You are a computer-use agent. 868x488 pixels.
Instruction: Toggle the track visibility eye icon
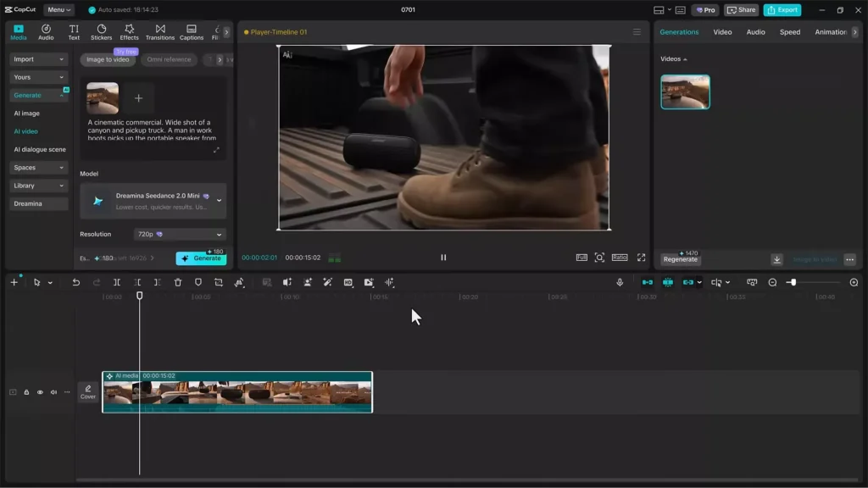tap(40, 392)
